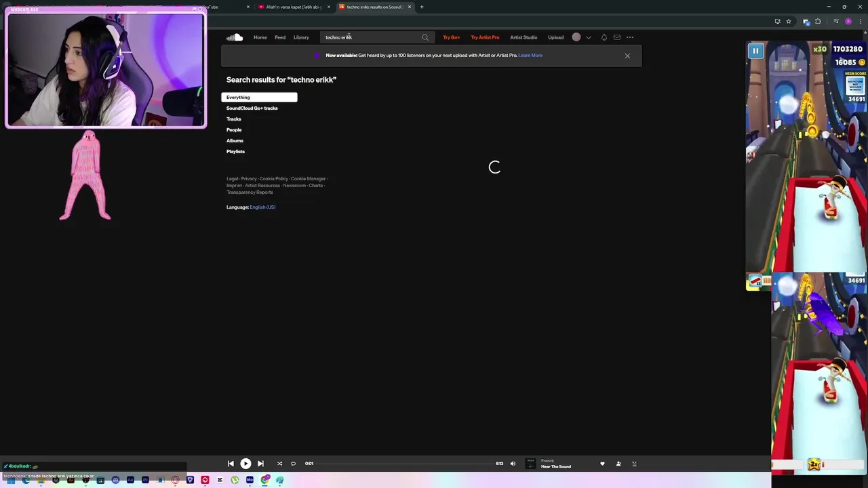Viewport: 868px width, 488px height.
Task: Click the search magnifier icon
Action: pyautogui.click(x=425, y=37)
